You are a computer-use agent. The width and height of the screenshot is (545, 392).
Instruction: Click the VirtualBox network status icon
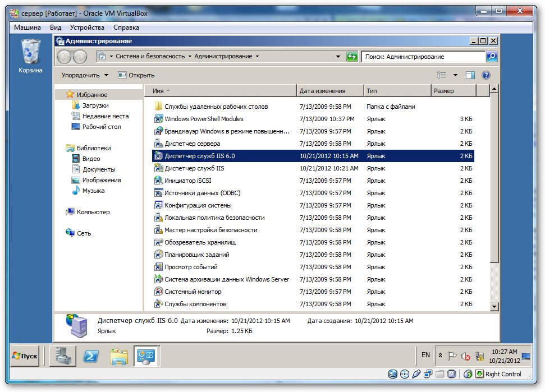(x=428, y=374)
